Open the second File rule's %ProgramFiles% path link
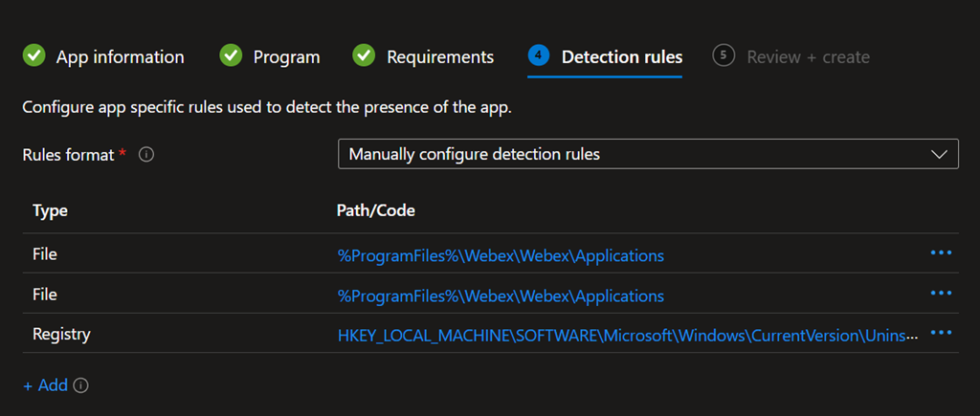This screenshot has height=416, width=980. [x=501, y=296]
